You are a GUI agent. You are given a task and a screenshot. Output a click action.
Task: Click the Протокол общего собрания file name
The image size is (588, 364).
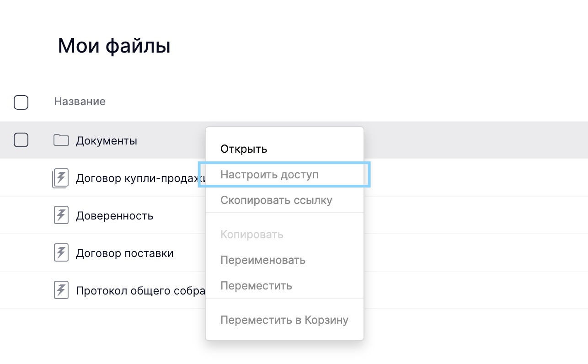tap(140, 290)
